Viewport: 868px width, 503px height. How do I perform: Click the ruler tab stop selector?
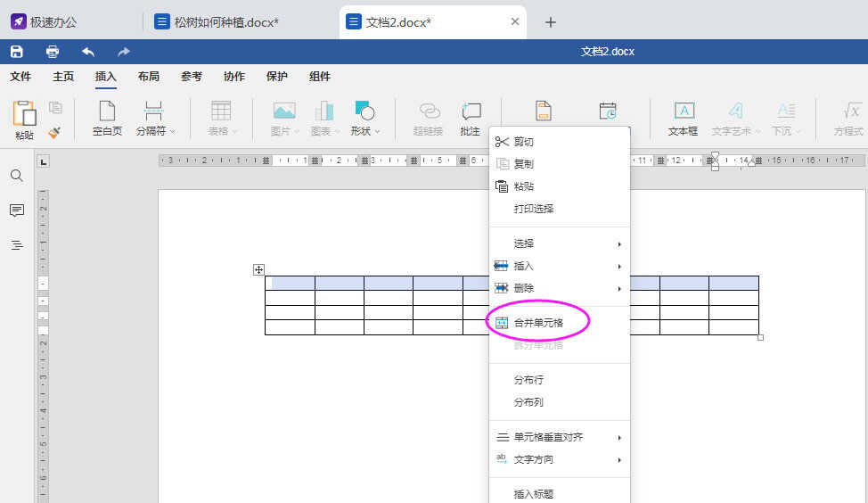(x=43, y=161)
